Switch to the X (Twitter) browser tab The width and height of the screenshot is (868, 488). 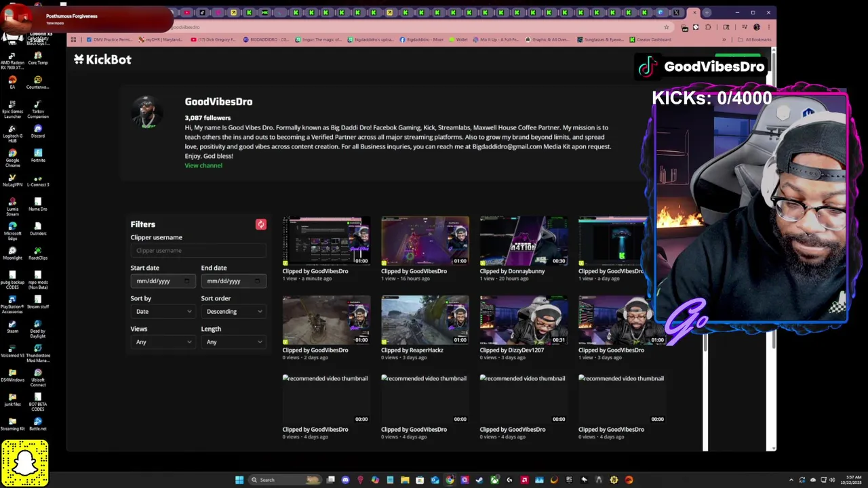click(676, 12)
